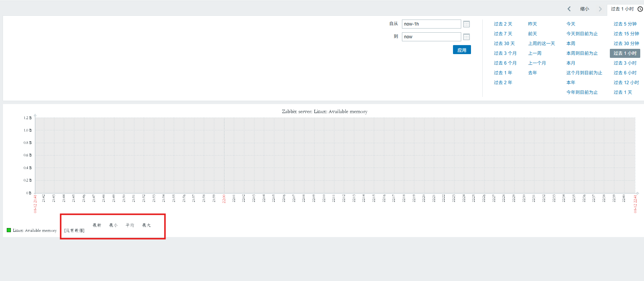Set range to 过去 12 小时
Screen dimensions: 644x281
pyautogui.click(x=626, y=83)
